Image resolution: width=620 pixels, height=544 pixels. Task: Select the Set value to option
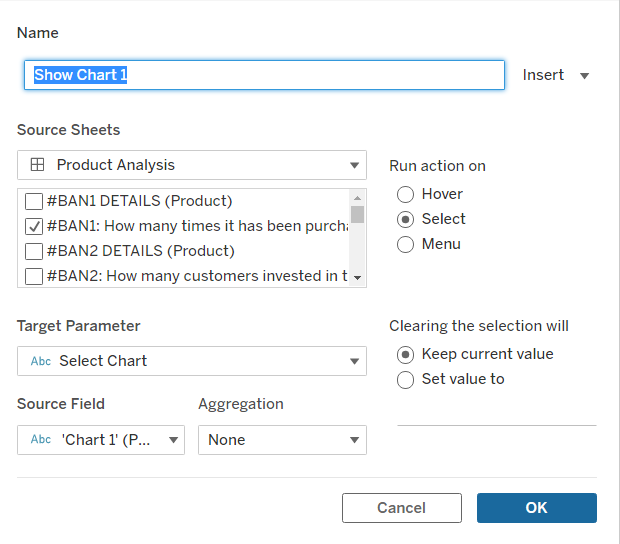406,379
